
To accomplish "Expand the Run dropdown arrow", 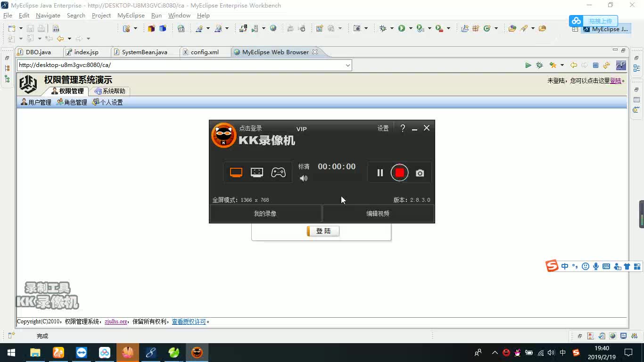I will 411,28.
